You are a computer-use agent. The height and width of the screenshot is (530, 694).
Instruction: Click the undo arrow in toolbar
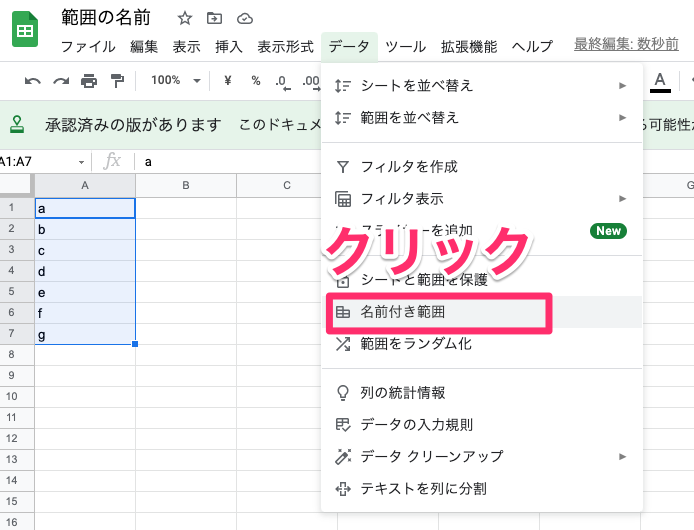33,81
